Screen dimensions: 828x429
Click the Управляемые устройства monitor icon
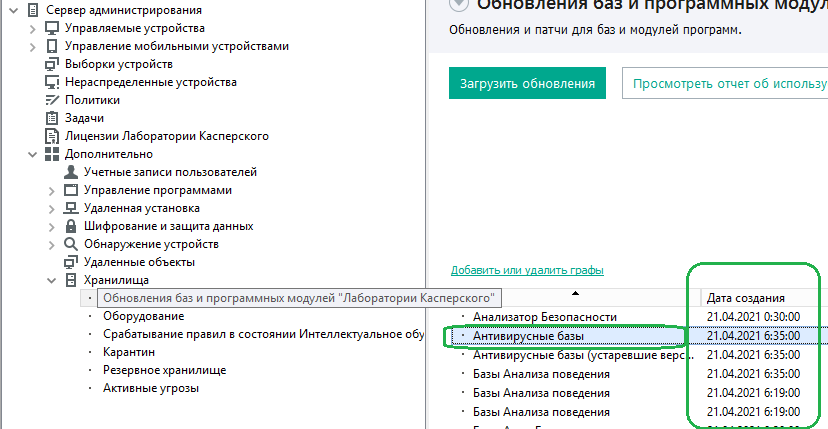[x=52, y=28]
